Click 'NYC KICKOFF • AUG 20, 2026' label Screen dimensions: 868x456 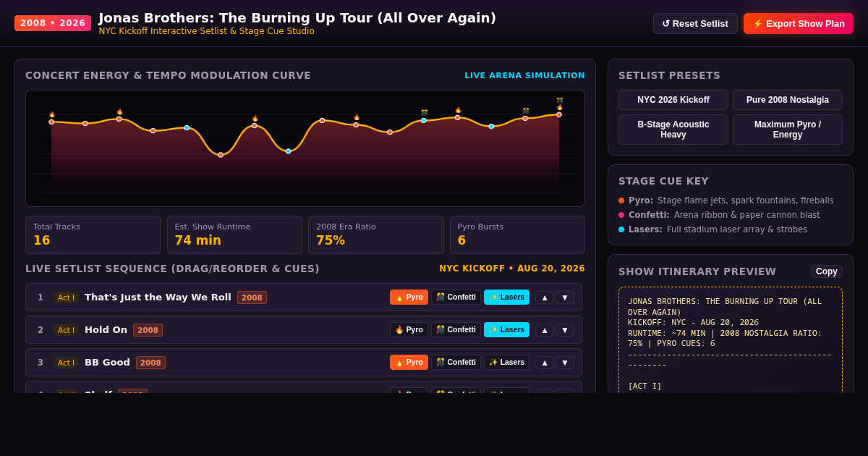512,269
